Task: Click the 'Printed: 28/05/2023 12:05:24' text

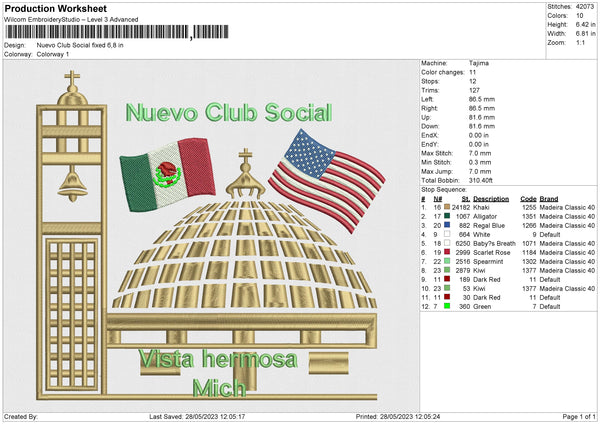Action: (398, 416)
